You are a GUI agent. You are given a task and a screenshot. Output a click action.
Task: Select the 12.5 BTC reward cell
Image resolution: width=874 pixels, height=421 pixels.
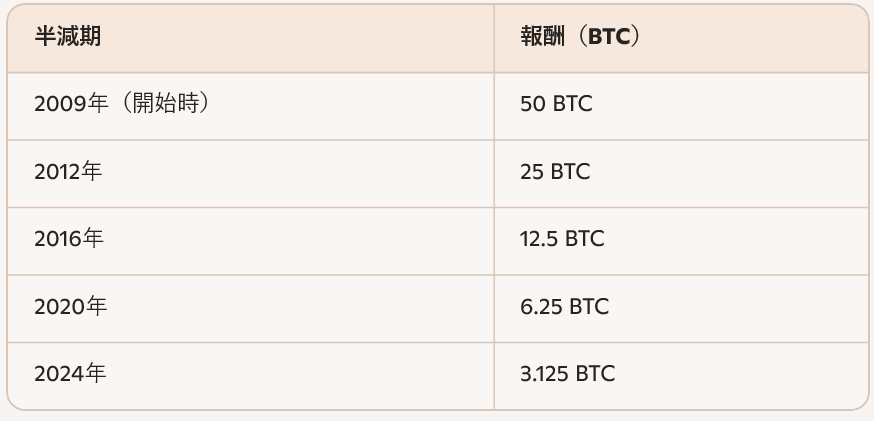tap(562, 239)
